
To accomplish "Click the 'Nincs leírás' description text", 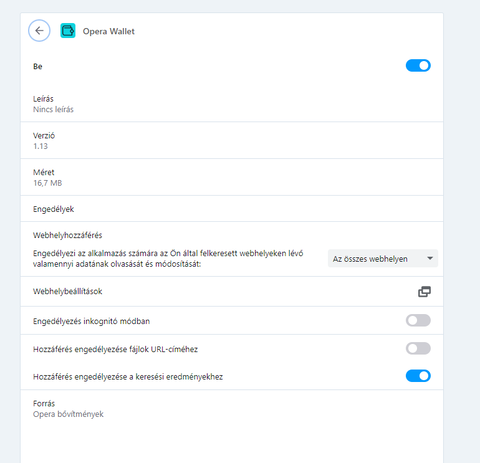I will click(x=53, y=109).
